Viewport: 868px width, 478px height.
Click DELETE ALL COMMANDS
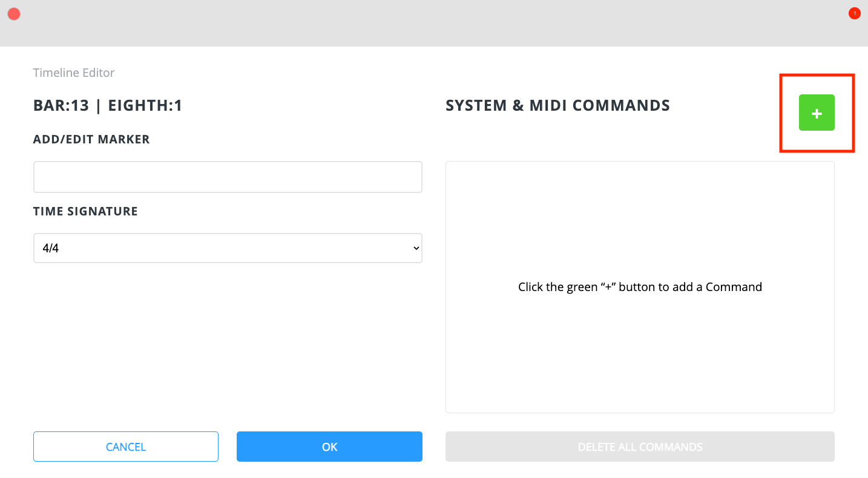pos(640,447)
